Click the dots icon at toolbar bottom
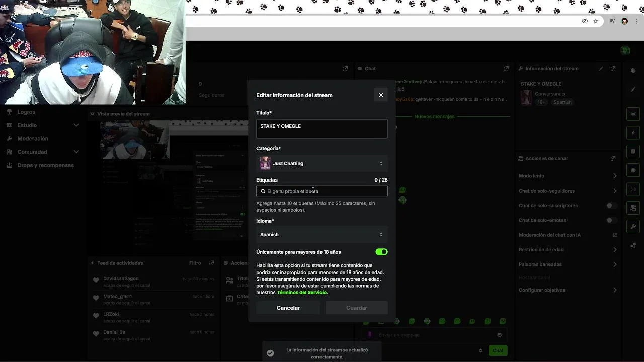 633,245
